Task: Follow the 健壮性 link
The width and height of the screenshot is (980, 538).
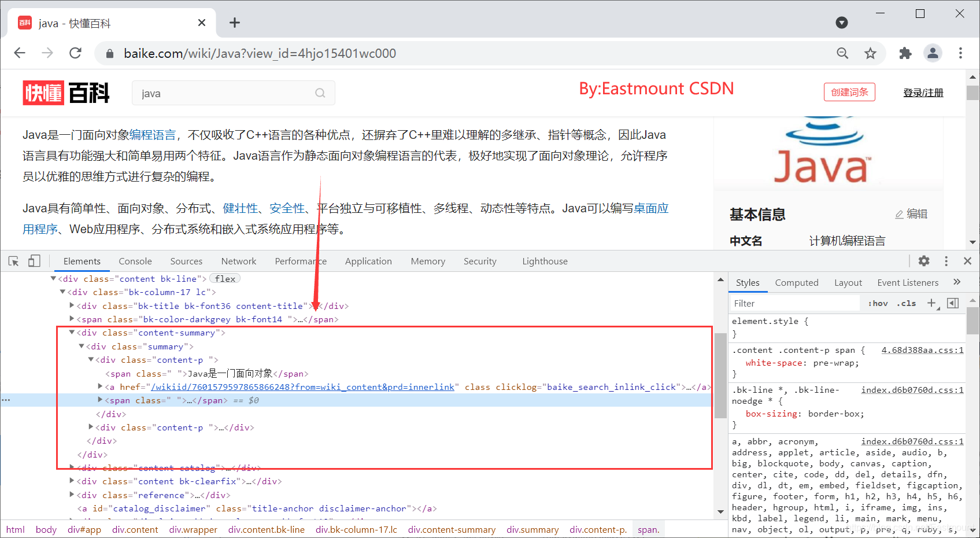Action: (241, 208)
